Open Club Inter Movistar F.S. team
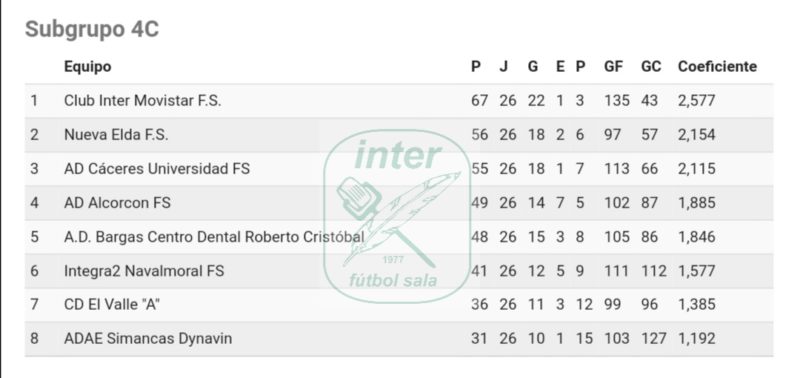This screenshot has height=378, width=800. click(143, 100)
